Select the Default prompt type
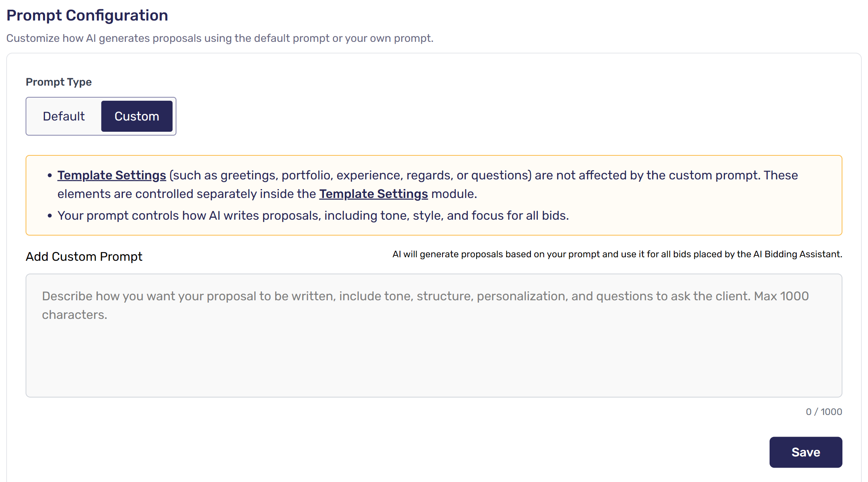Viewport: 868px width, 482px height. pos(64,116)
